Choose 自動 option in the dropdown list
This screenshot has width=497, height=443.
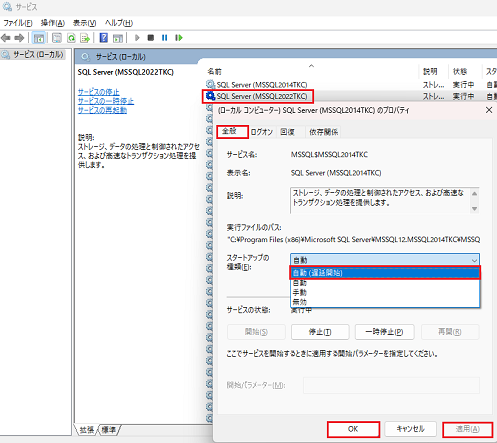[385, 283]
